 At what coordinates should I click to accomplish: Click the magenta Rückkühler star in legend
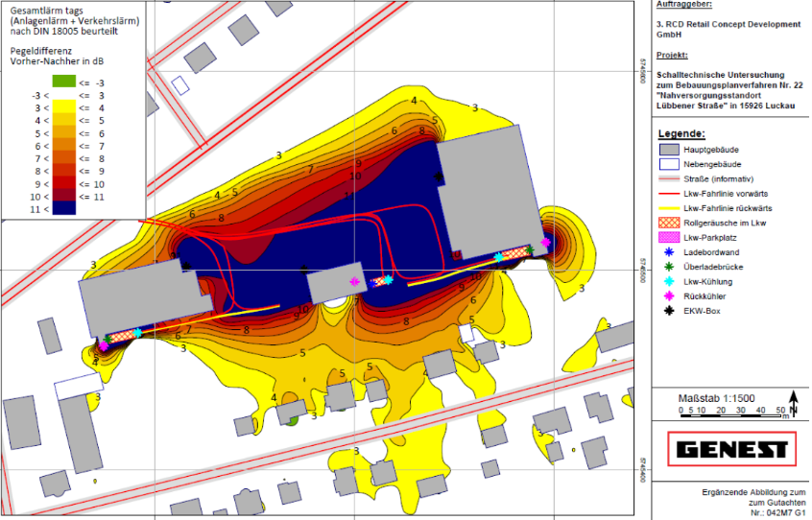tap(666, 296)
